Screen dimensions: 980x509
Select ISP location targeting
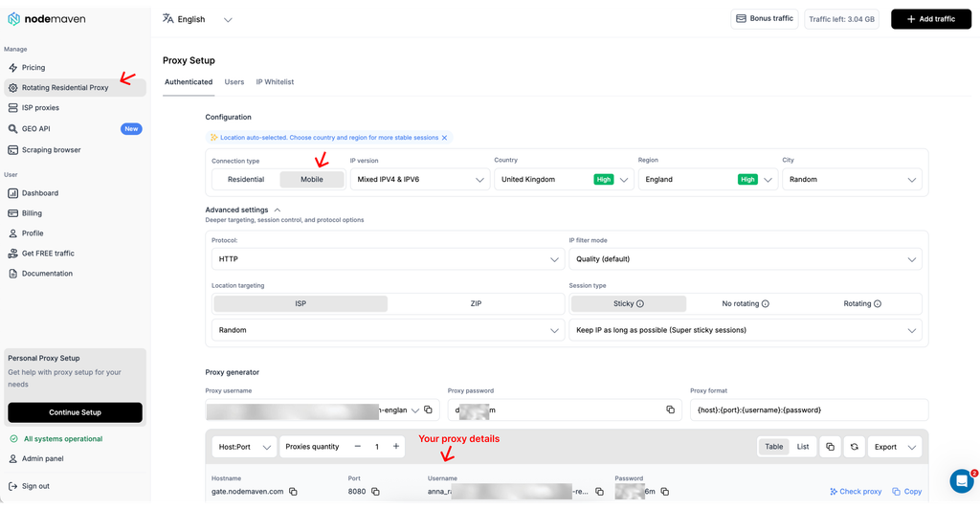pyautogui.click(x=301, y=303)
